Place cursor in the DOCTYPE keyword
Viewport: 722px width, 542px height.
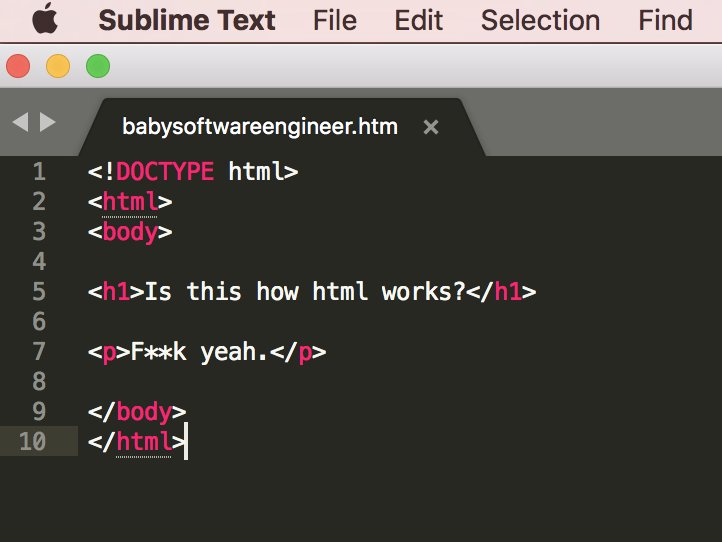[x=165, y=171]
